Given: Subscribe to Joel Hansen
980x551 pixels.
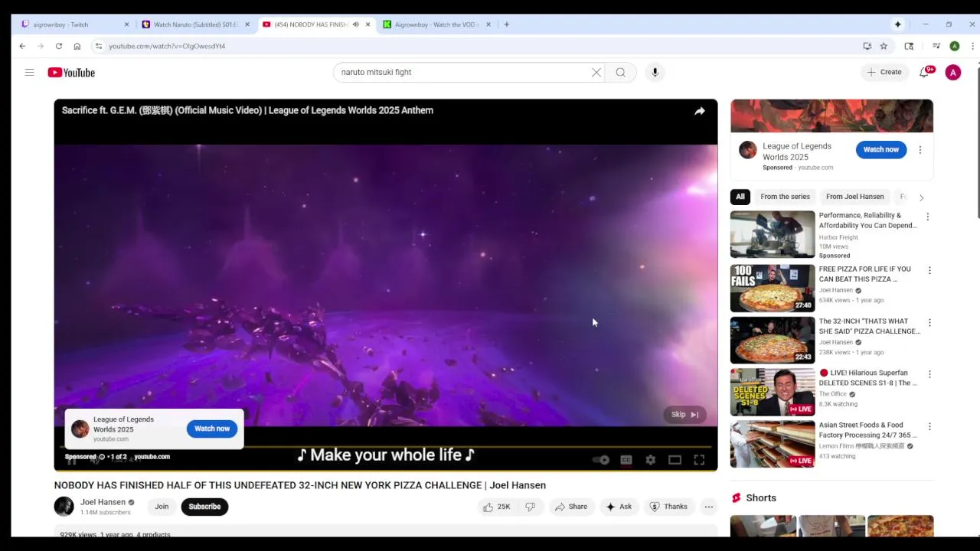Looking at the screenshot, I should click(204, 507).
